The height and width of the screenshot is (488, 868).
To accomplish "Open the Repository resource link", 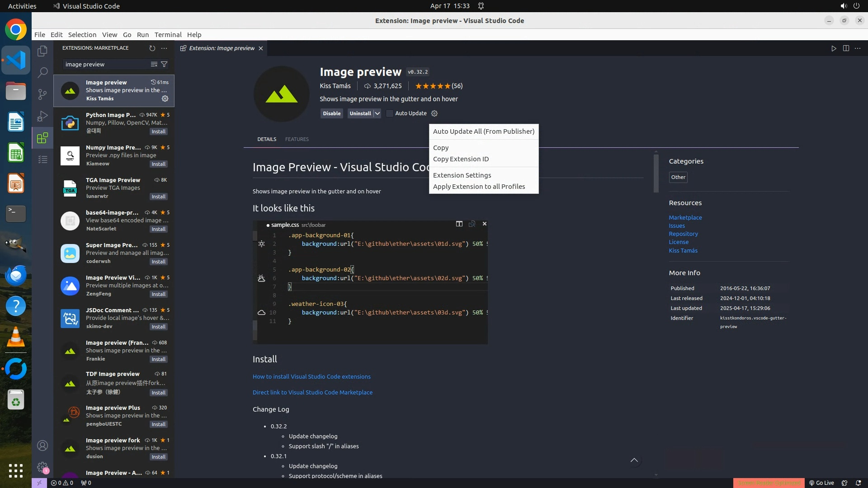I will pyautogui.click(x=683, y=234).
